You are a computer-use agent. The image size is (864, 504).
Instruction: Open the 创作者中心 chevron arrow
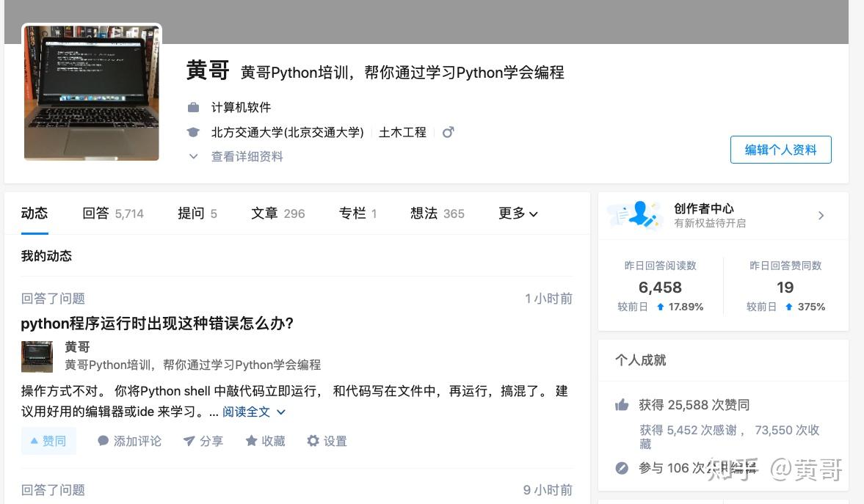click(x=821, y=215)
